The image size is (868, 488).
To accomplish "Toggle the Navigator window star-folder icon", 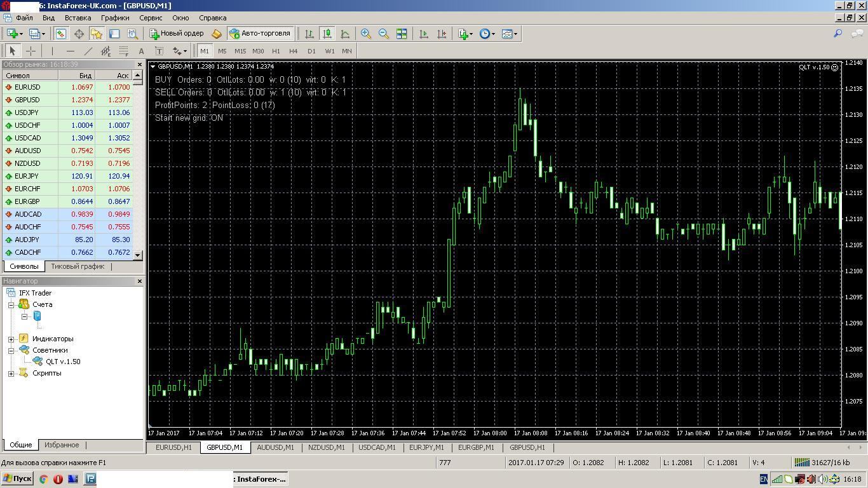I will point(97,34).
